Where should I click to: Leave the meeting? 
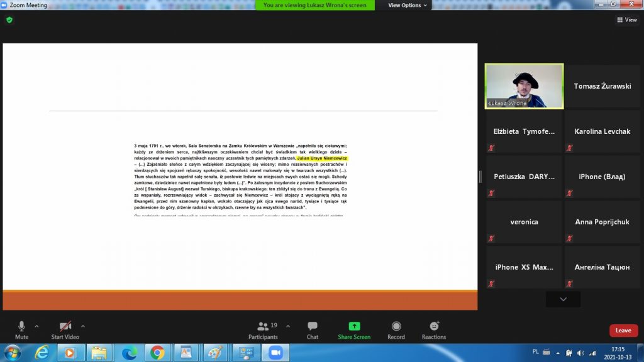coord(623,331)
